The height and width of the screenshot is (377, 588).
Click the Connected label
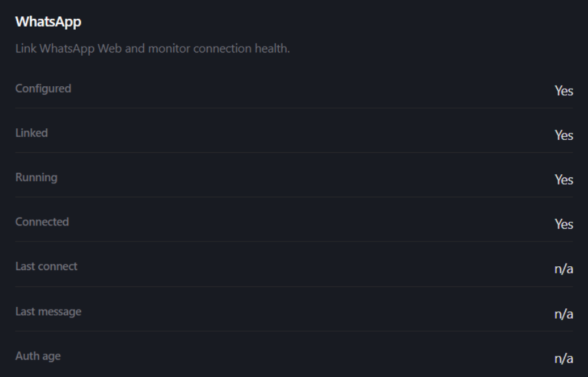(x=41, y=222)
